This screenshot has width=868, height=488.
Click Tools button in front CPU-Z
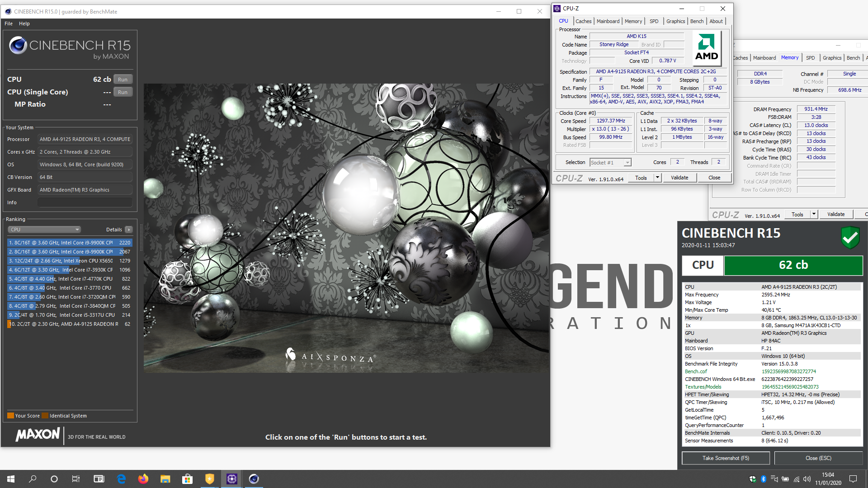tap(641, 178)
